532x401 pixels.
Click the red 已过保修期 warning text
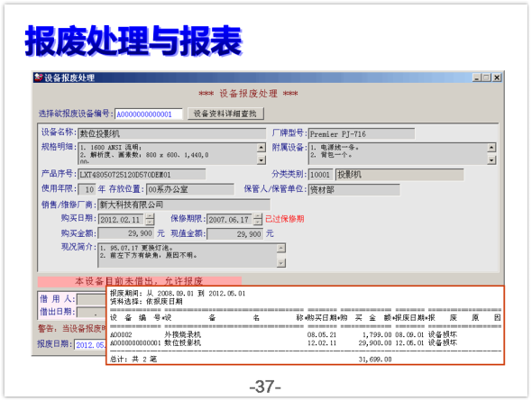tap(284, 219)
